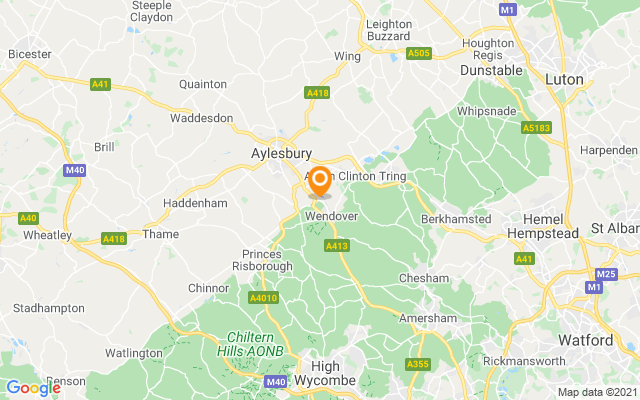Click the M40 motorway badge near Brill
This screenshot has width=640, height=400.
75,170
